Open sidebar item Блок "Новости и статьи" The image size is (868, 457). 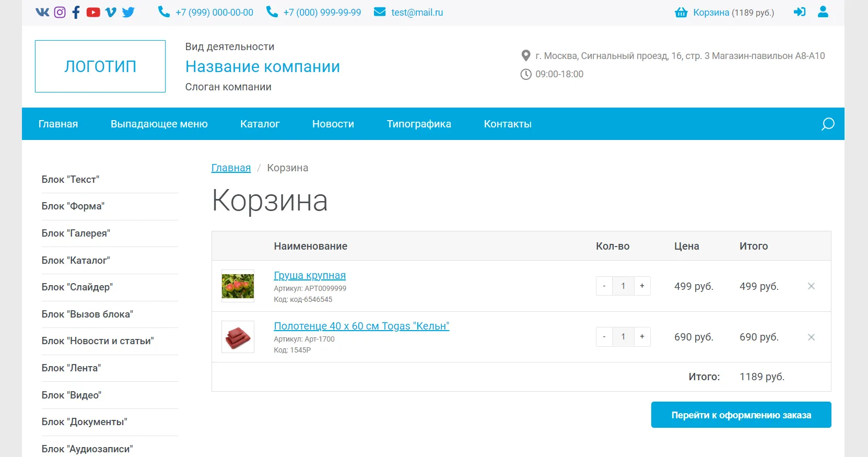point(98,341)
